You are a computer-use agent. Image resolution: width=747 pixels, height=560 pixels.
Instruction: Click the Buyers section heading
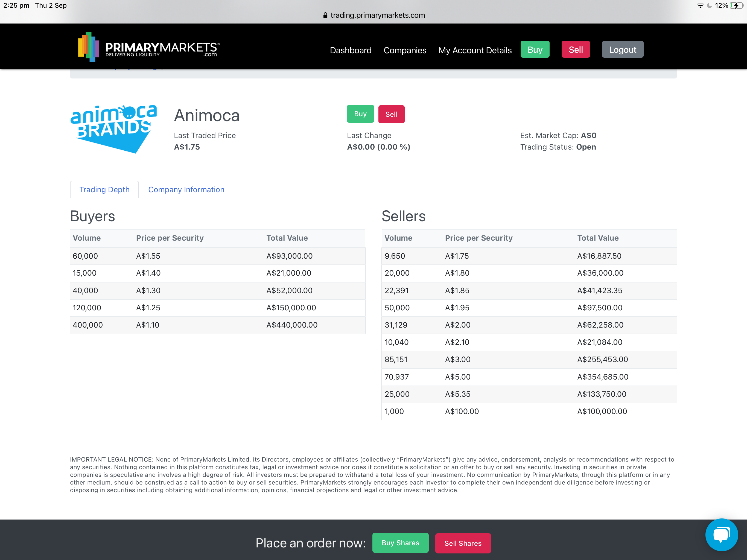point(92,216)
